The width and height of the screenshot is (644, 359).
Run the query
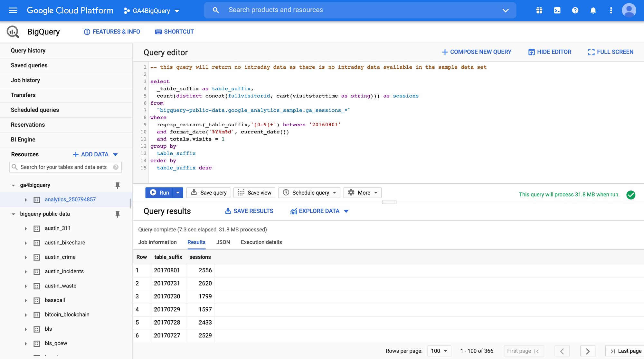[159, 193]
